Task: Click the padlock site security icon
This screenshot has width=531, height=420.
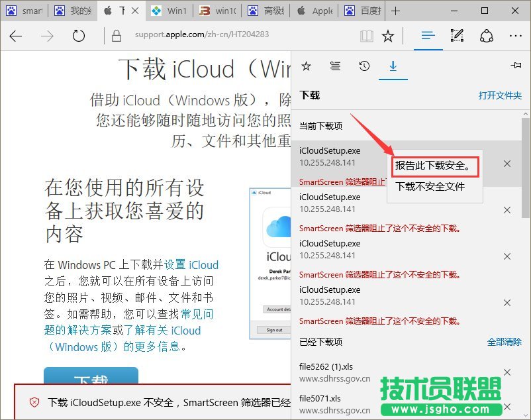Action: coord(116,36)
